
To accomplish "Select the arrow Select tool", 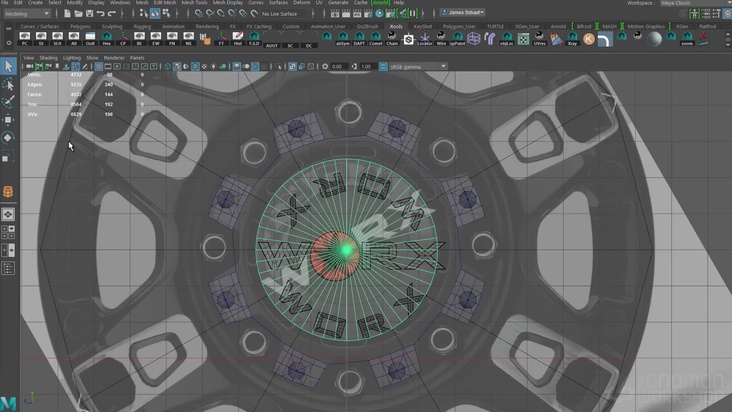I will tap(8, 67).
